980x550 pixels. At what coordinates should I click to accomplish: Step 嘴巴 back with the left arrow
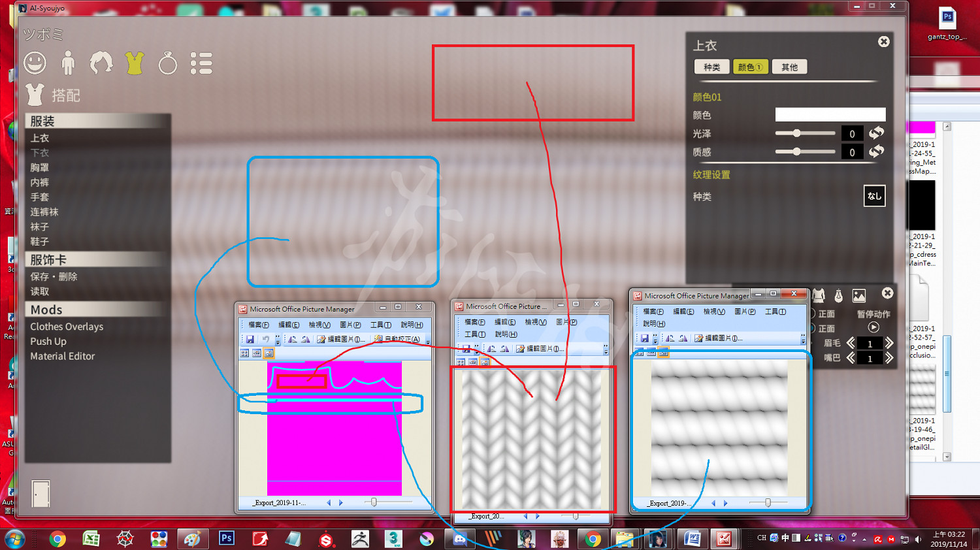[851, 358]
